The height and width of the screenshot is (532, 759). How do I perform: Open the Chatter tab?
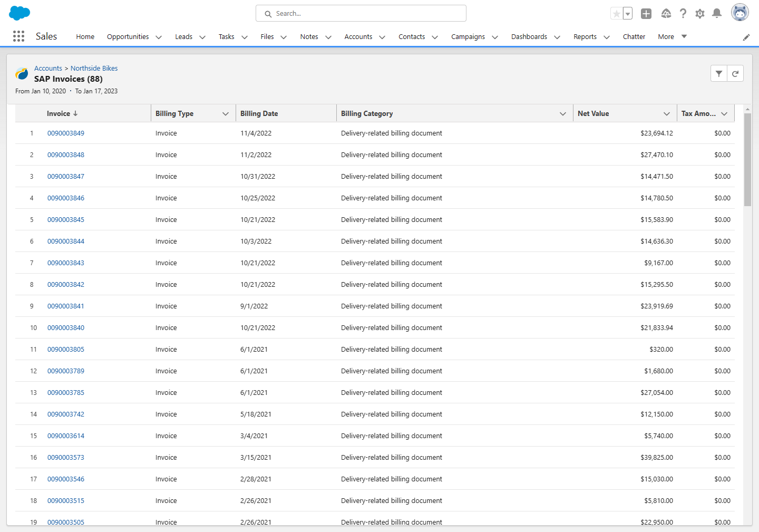634,36
